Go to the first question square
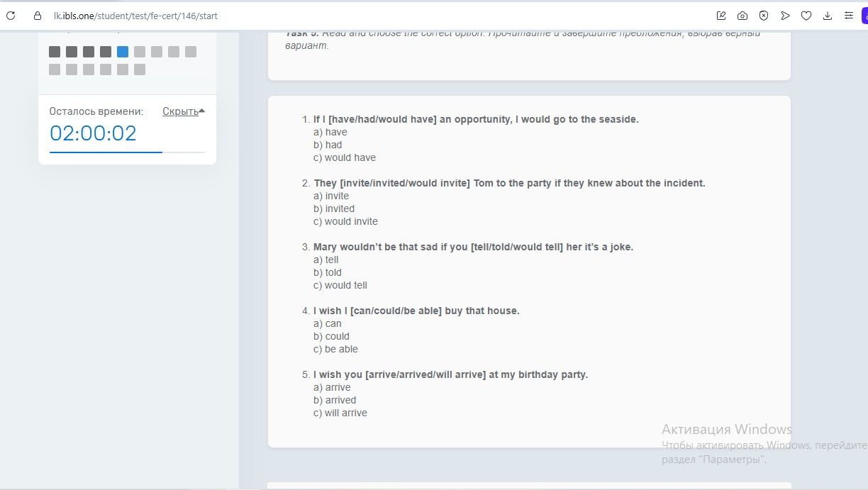This screenshot has width=868, height=490. click(55, 52)
